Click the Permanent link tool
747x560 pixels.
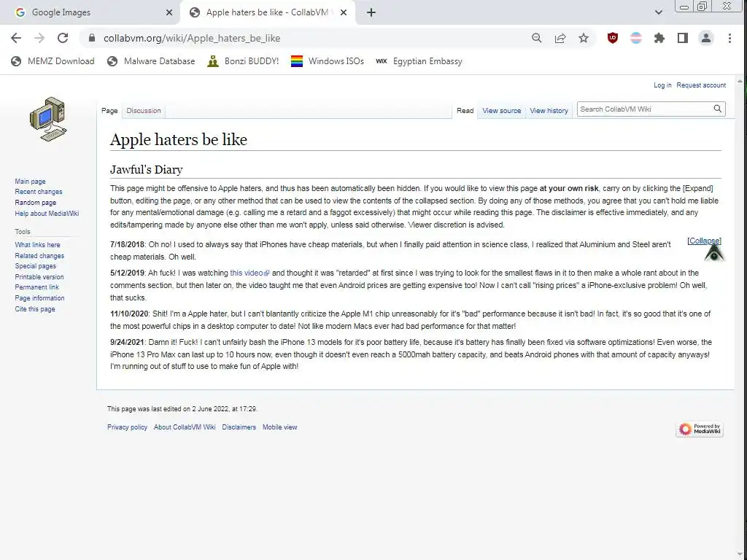tap(36, 287)
